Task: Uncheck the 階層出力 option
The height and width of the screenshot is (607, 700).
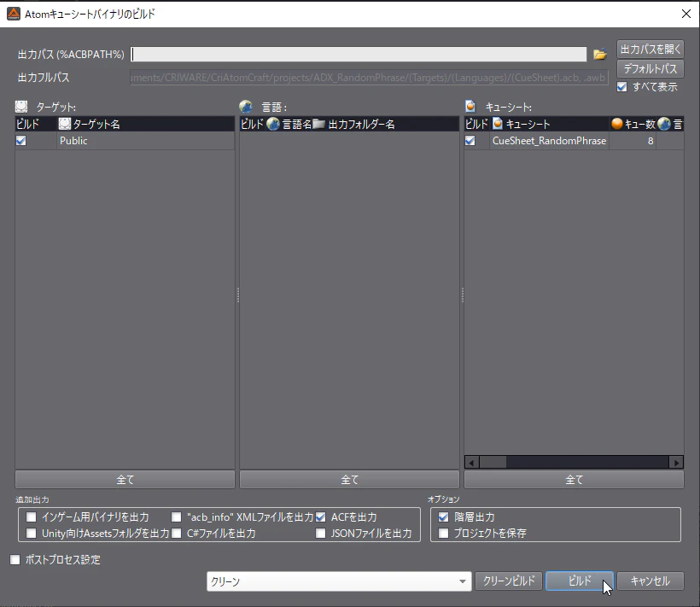Action: coord(443,517)
